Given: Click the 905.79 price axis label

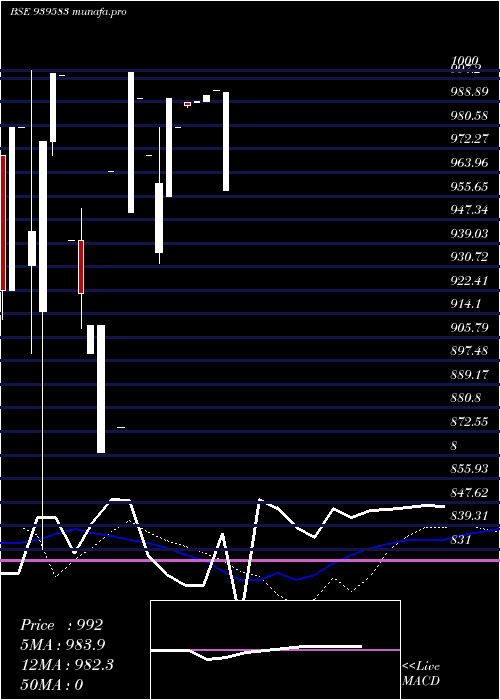Looking at the screenshot, I should [x=469, y=328].
